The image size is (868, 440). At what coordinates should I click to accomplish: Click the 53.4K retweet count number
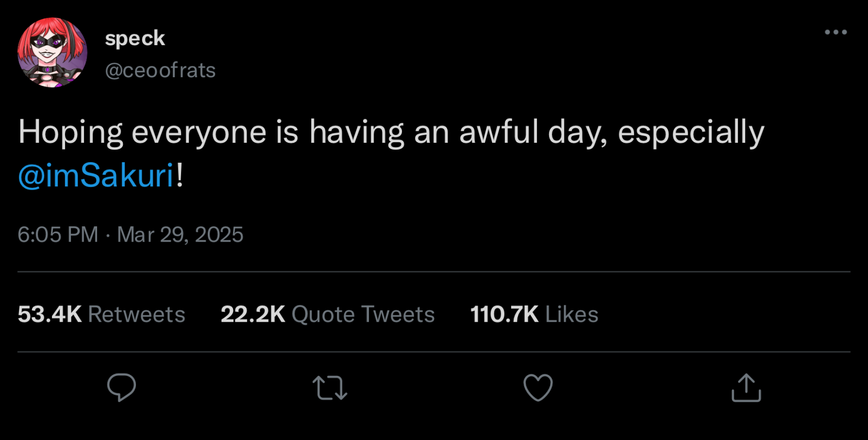coord(50,314)
